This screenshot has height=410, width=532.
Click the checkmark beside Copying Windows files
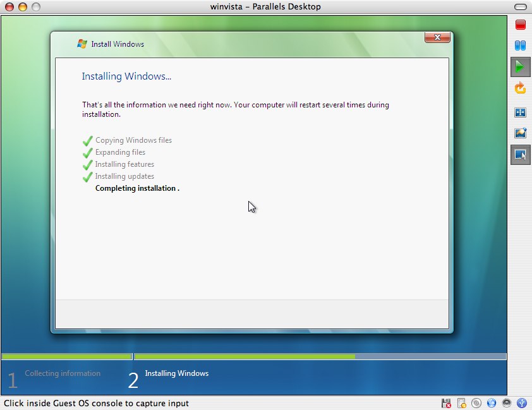point(88,140)
